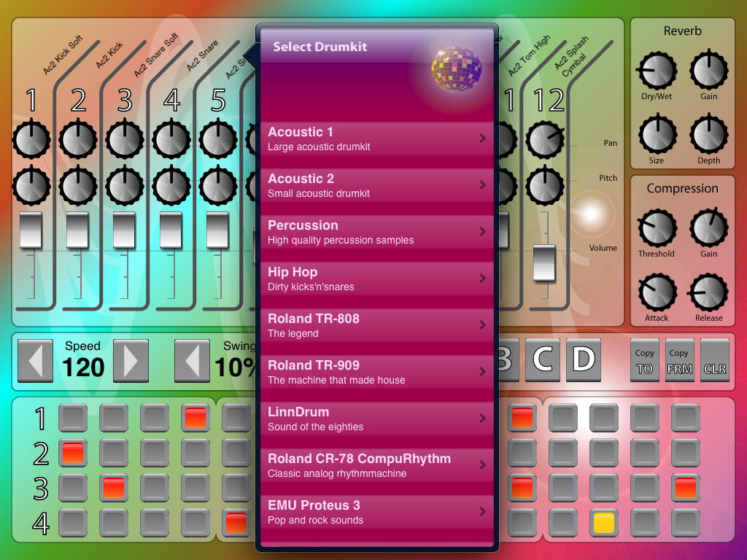Open the LinnDrum row chevron
The image size is (747, 560).
pos(483,418)
